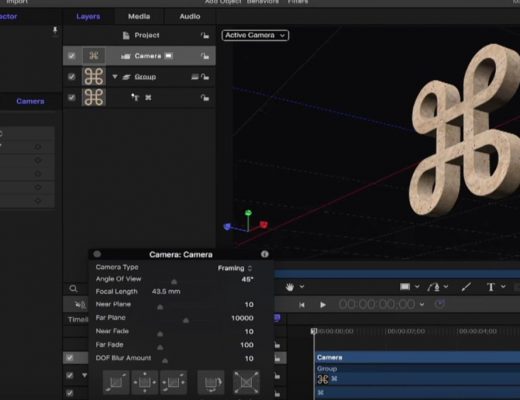Select the Pan hand tool

tap(289, 287)
